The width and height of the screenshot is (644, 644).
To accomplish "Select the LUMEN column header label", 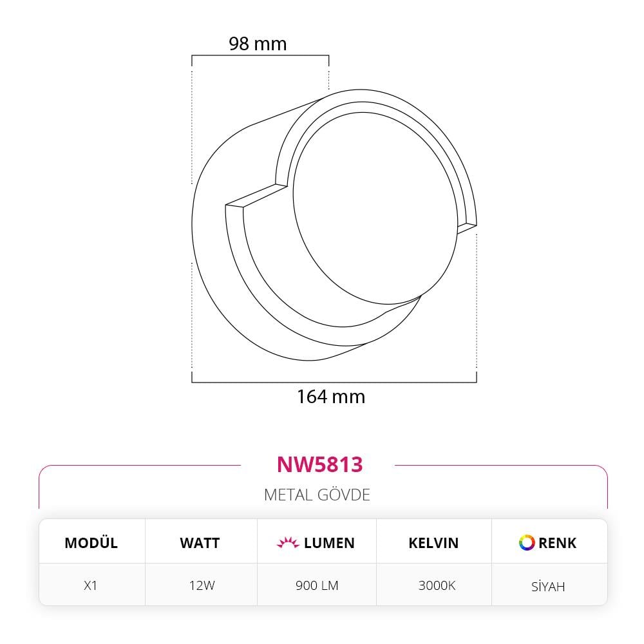I will [329, 543].
